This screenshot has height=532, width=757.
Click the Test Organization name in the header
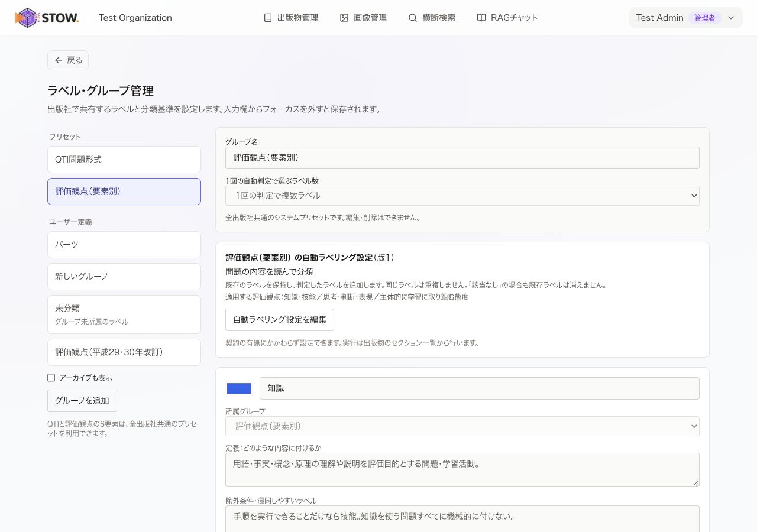[x=135, y=18]
